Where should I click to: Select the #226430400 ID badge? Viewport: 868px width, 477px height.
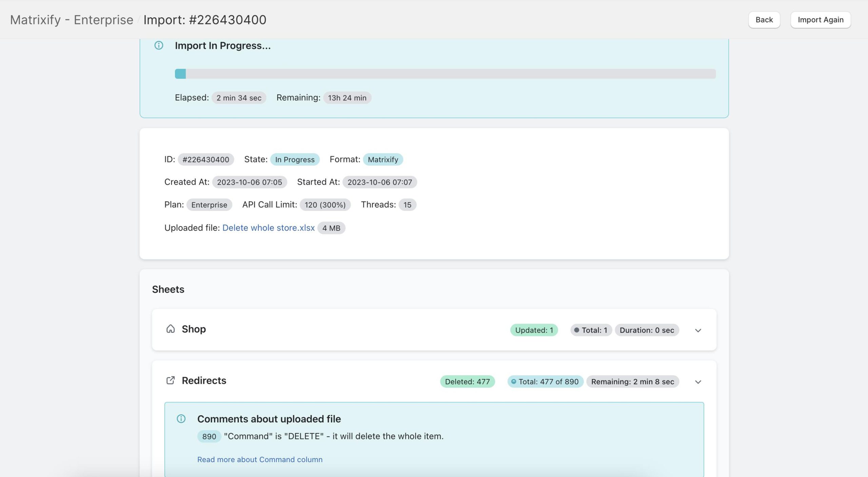coord(205,159)
